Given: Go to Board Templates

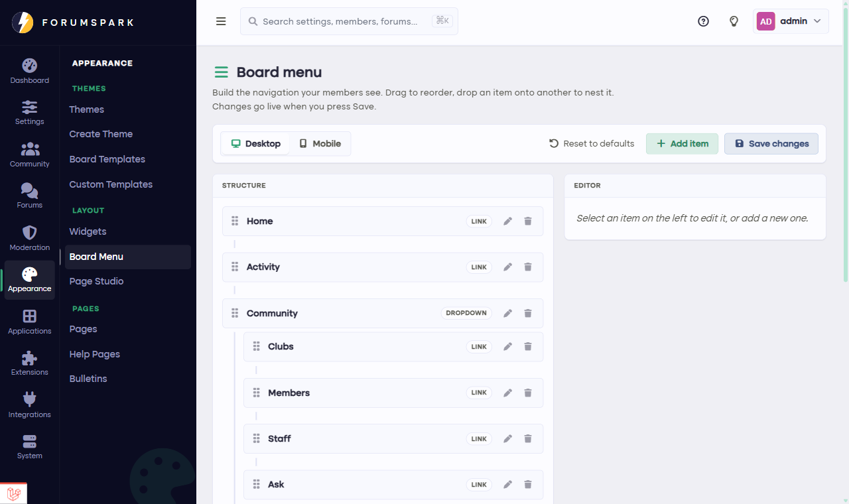Looking at the screenshot, I should 107,159.
